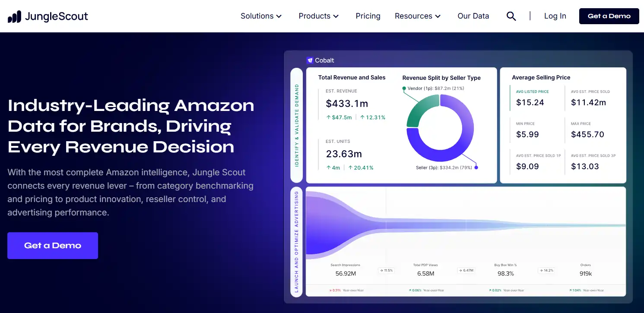The width and height of the screenshot is (644, 313).
Task: Click the Avg Listed Price $15.24 card
Action: (534, 98)
